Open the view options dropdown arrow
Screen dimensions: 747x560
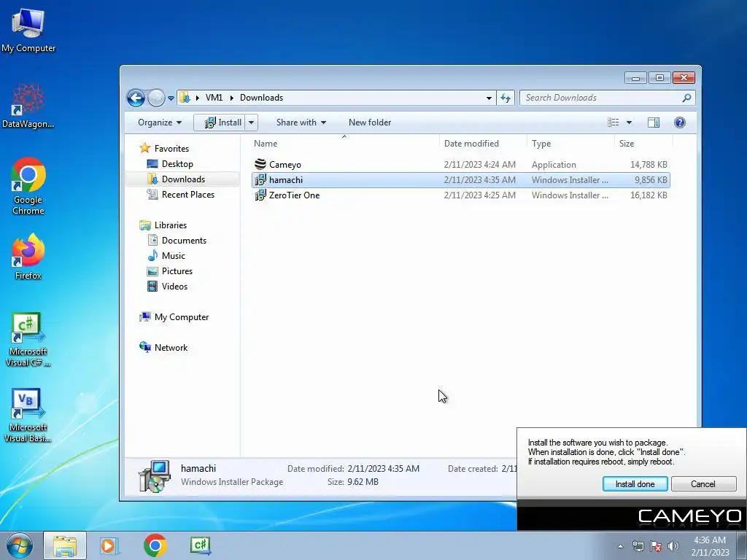(x=629, y=122)
